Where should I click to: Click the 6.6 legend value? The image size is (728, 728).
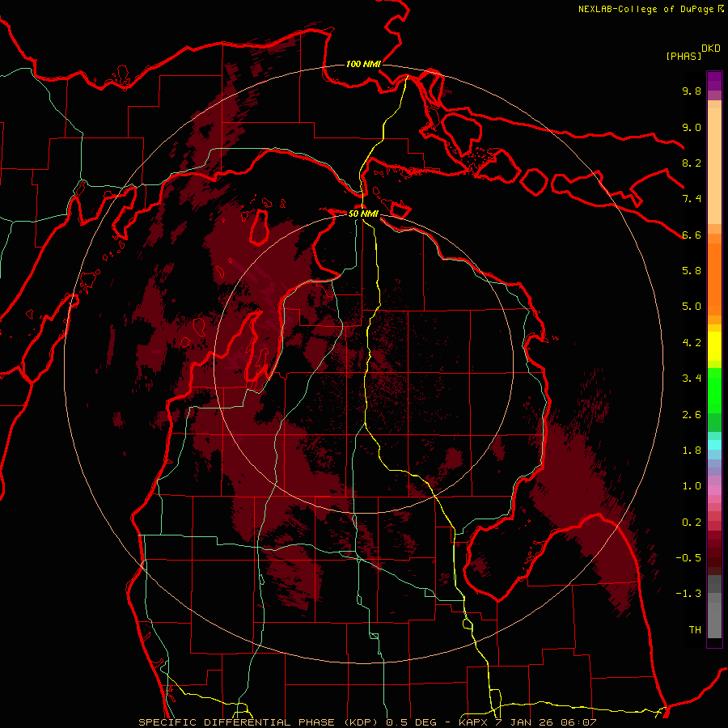tap(692, 235)
